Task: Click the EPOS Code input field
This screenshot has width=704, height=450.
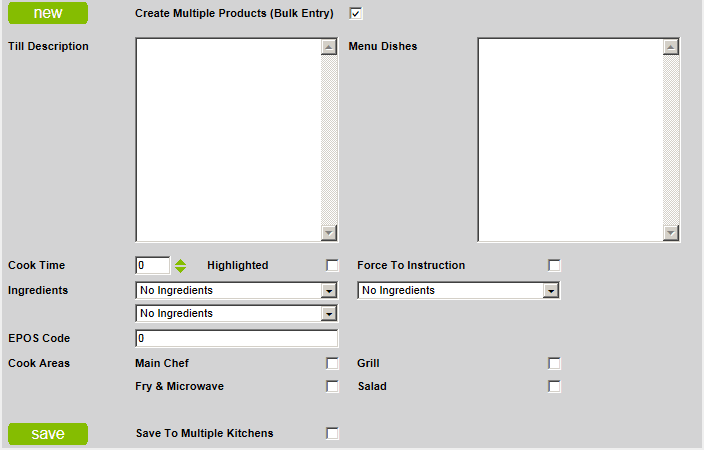Action: pyautogui.click(x=237, y=339)
